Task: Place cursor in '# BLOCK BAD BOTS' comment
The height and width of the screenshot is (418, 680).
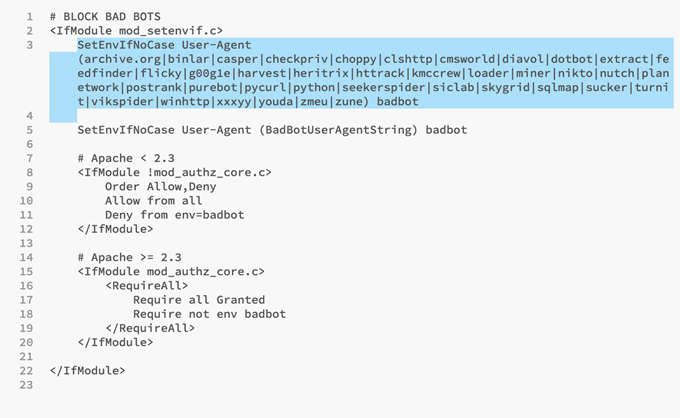Action: click(105, 17)
